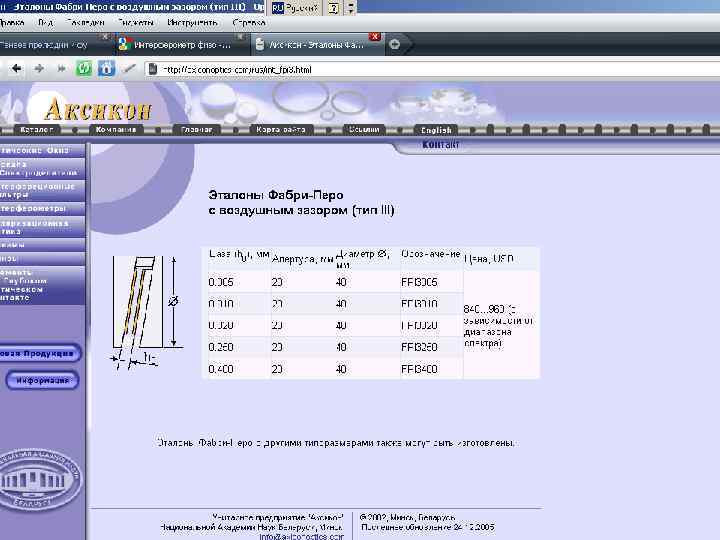Switch site to English version

(x=436, y=130)
